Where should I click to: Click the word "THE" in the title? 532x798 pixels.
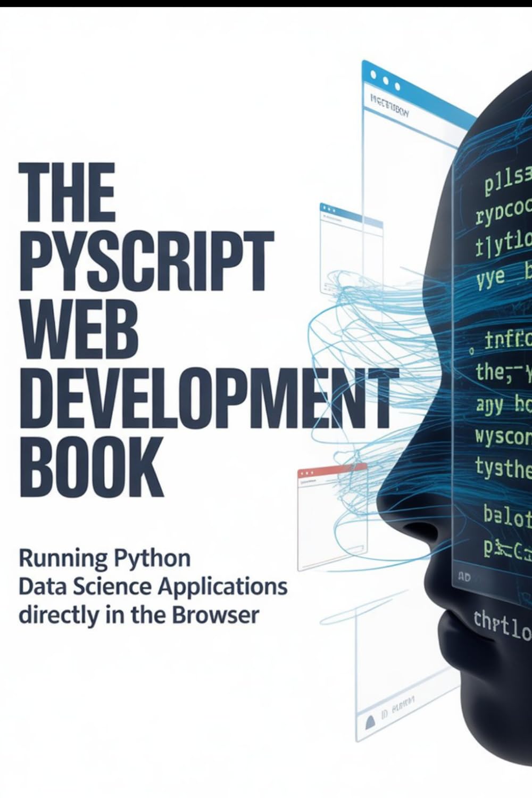coord(68,192)
